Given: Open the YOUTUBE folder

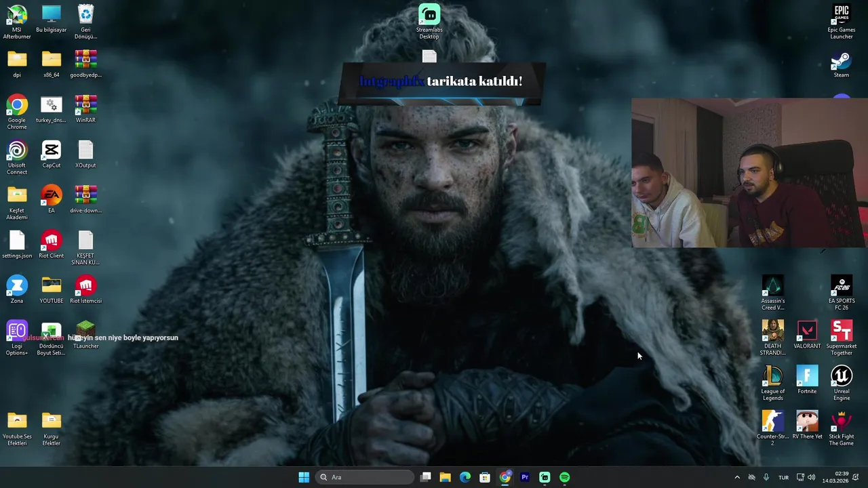Looking at the screenshot, I should 52,290.
